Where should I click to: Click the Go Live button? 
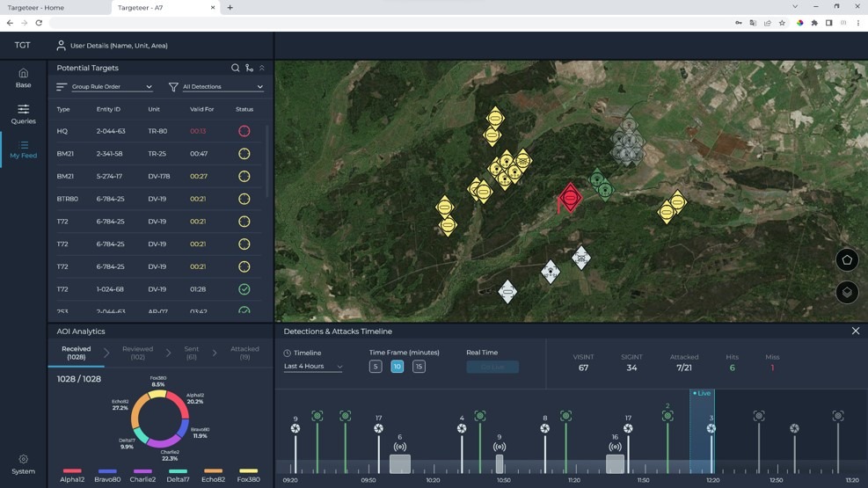point(492,367)
